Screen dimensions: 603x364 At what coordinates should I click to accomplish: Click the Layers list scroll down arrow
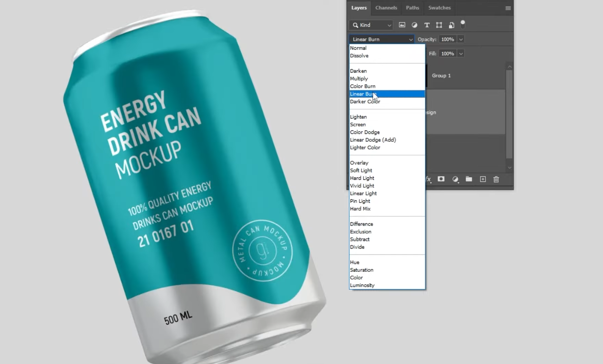tap(510, 168)
